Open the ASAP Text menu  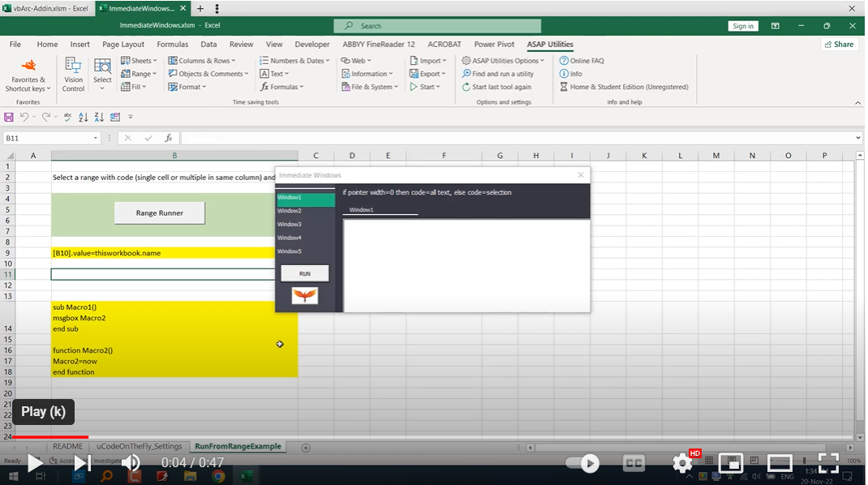pyautogui.click(x=274, y=74)
